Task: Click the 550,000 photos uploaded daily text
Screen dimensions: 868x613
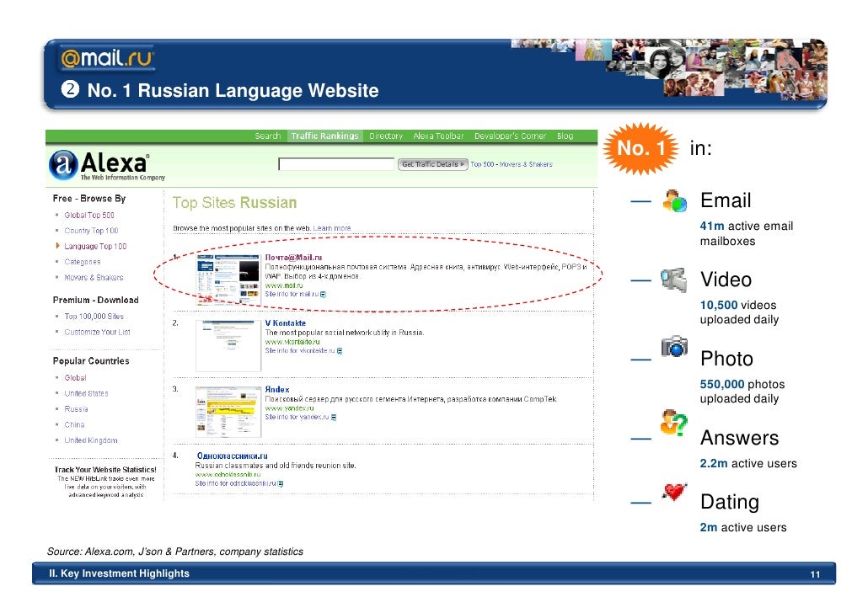Action: pyautogui.click(x=742, y=392)
